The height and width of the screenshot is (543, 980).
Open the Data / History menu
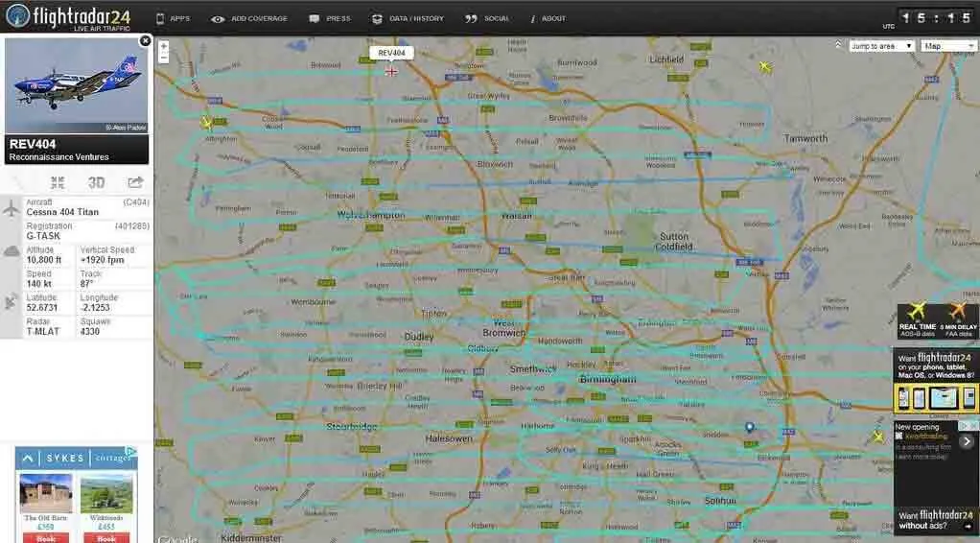[408, 19]
